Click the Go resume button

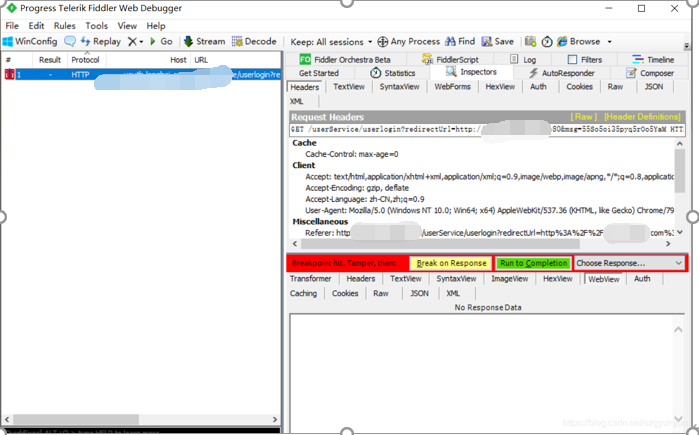(x=161, y=41)
